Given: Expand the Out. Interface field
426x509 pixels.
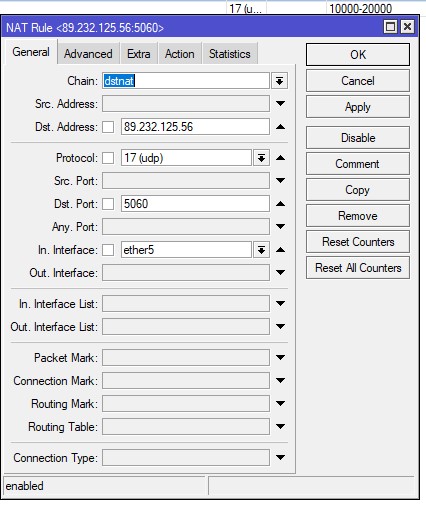Looking at the screenshot, I should (281, 272).
